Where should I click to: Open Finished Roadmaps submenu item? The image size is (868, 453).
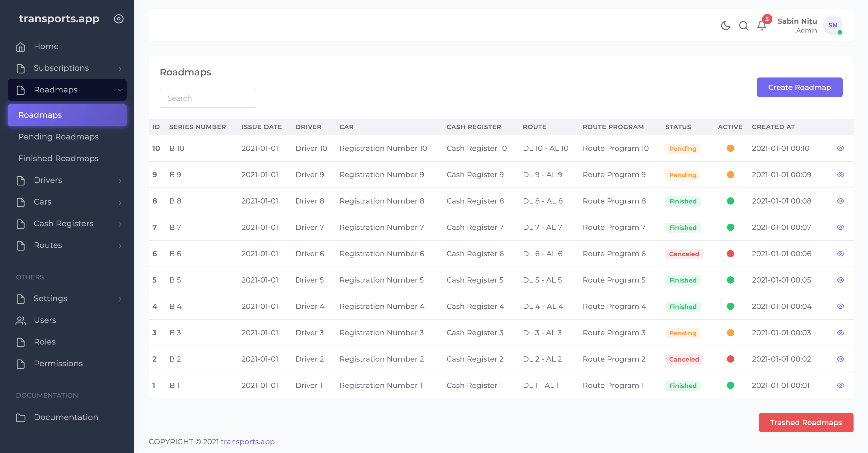coord(58,158)
